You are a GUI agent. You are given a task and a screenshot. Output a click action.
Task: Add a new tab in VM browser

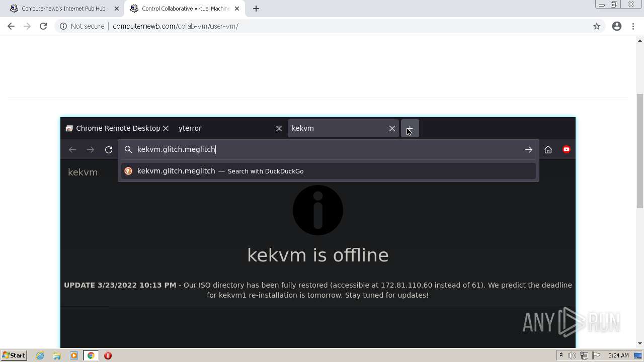point(410,128)
